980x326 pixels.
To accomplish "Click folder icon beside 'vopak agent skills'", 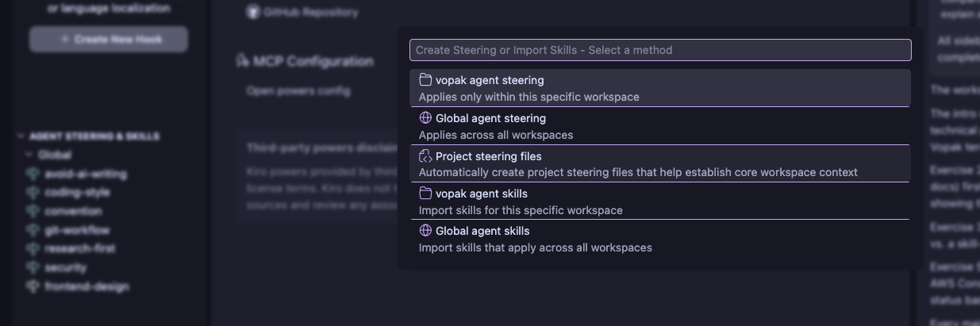I will 425,194.
